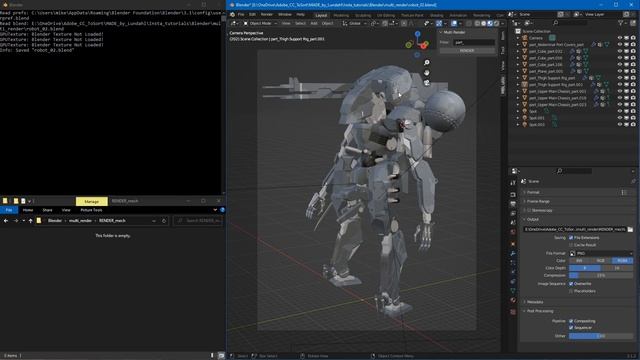Screen dimensions: 640x360
Task: Click the Dither slider
Action: [601, 336]
